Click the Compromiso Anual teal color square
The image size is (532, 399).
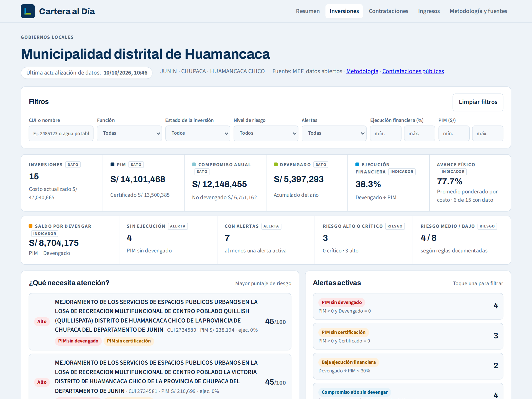click(194, 164)
